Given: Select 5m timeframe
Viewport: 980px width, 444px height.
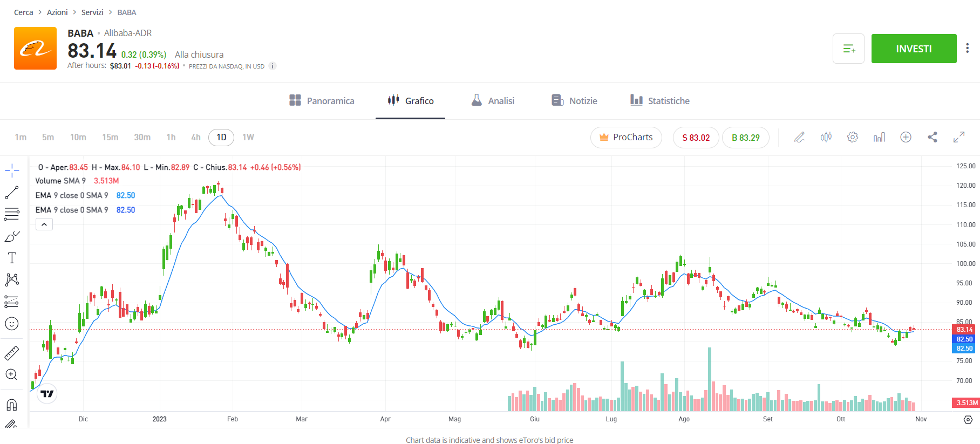Looking at the screenshot, I should pos(48,137).
